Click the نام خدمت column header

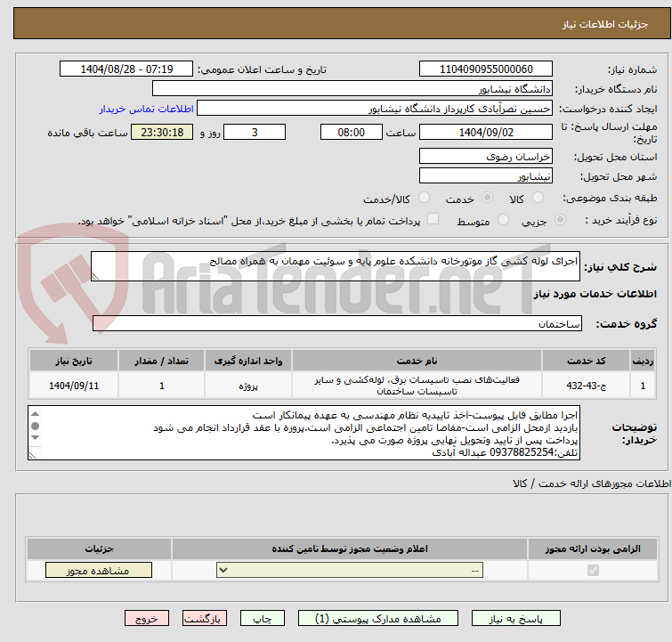point(417,361)
